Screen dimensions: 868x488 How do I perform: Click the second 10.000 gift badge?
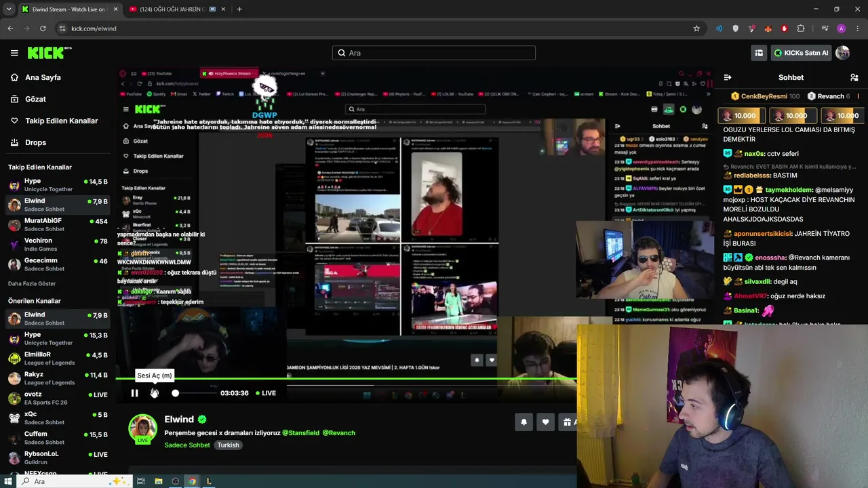793,116
